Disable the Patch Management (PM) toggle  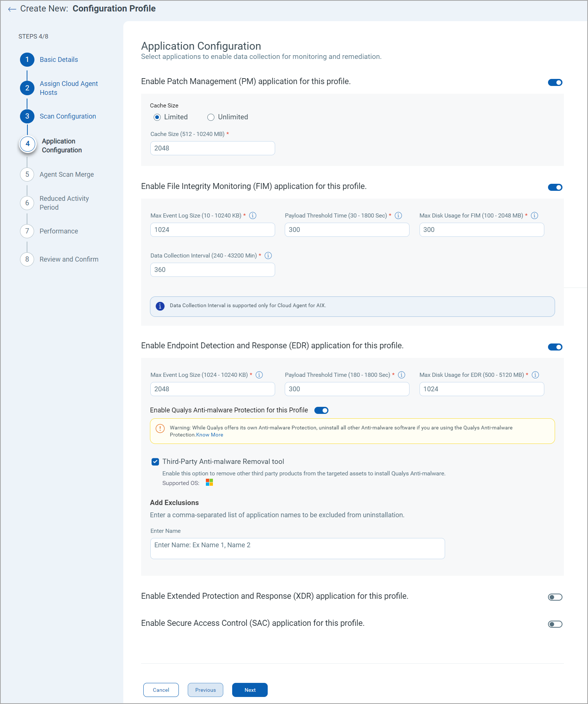coord(555,83)
